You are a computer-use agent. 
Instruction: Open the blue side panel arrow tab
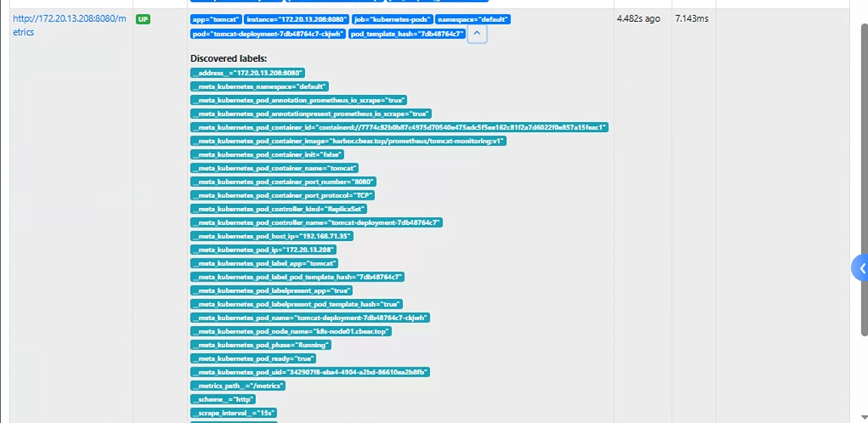860,268
